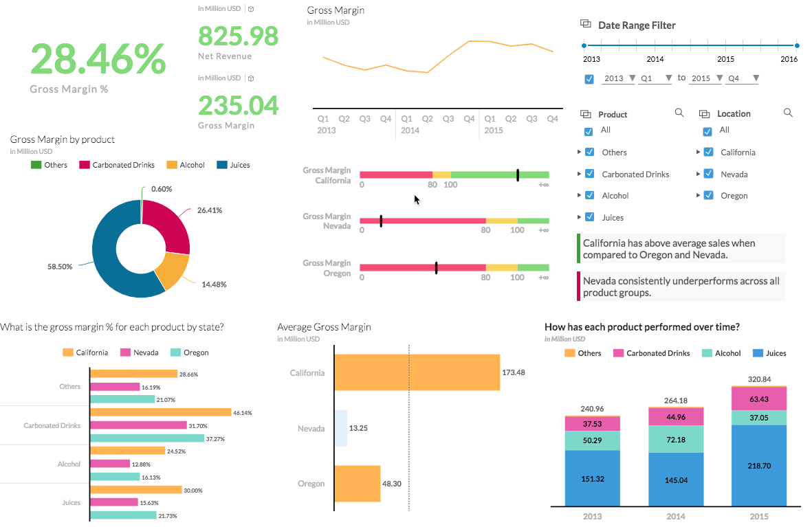Toggle Juices legend swatch in donut chart
812x527 pixels.
tap(222, 165)
